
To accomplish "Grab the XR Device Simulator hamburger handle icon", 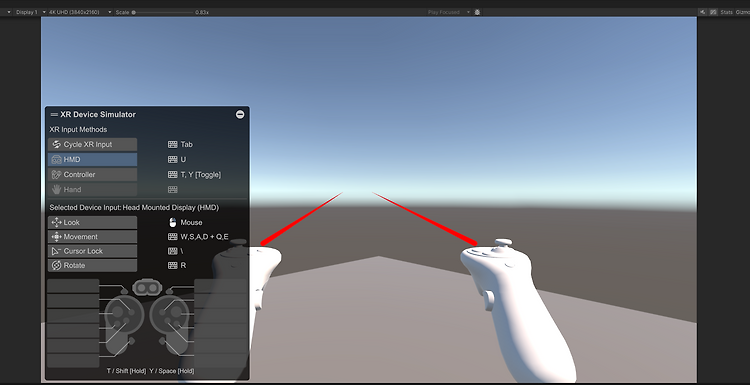I will (54, 115).
